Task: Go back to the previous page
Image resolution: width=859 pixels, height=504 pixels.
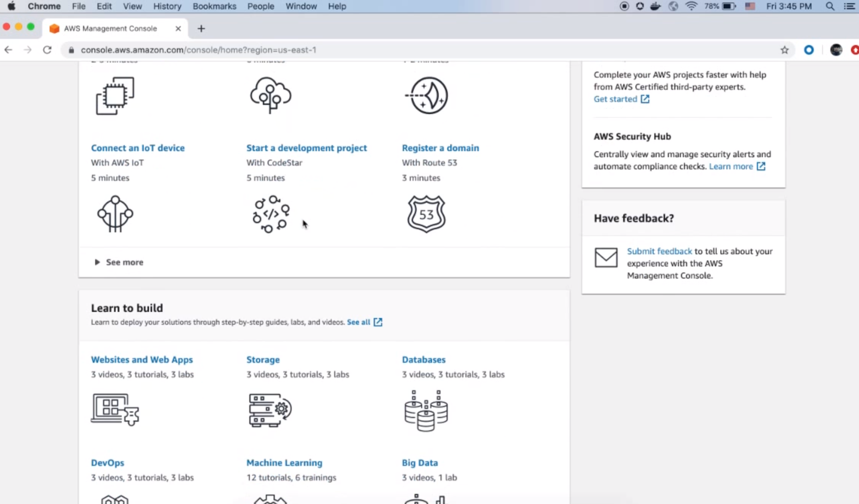Action: [x=8, y=50]
